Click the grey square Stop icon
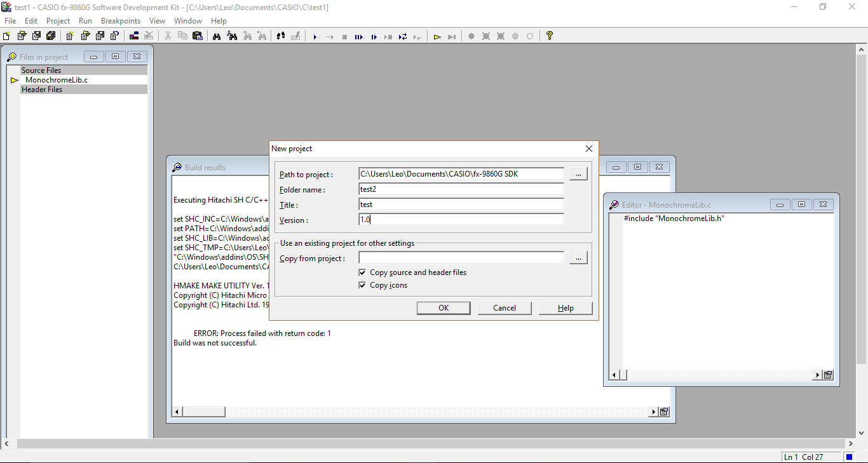868x463 pixels. click(344, 37)
